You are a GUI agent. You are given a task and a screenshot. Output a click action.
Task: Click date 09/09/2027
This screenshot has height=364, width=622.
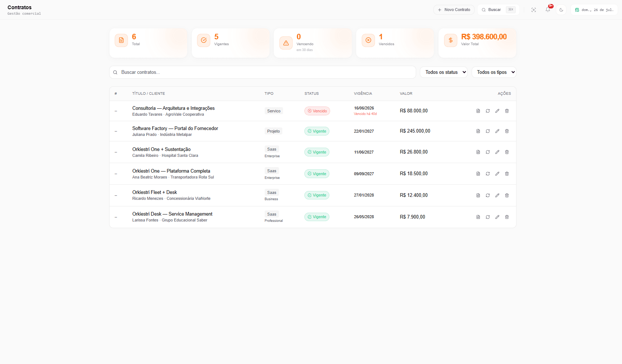[364, 174]
